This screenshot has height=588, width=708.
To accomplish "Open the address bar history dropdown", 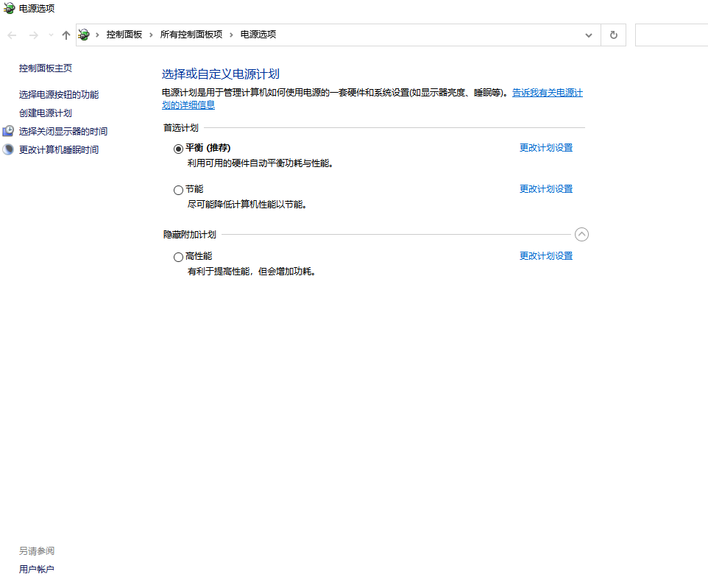I will pos(588,35).
